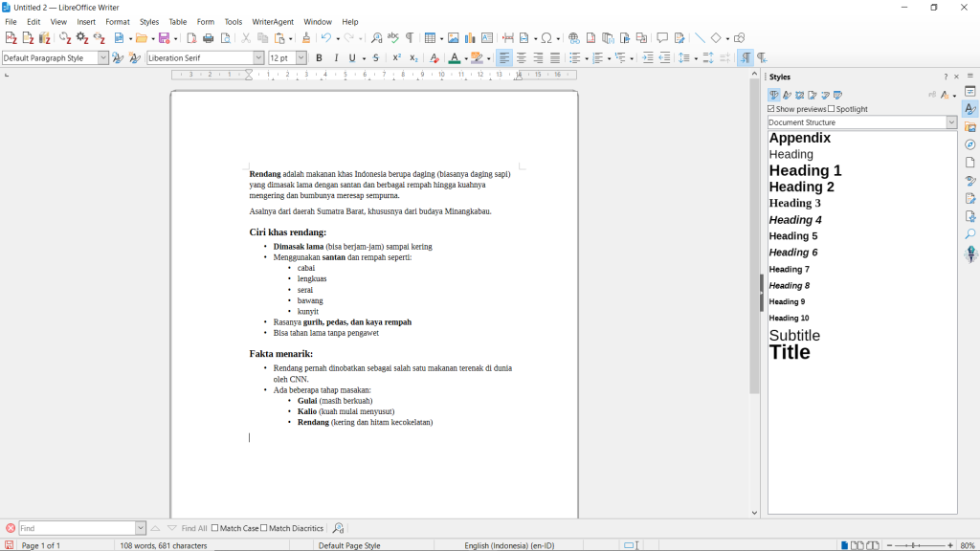Apply Strikethrough to text
The height and width of the screenshot is (551, 980).
[375, 58]
